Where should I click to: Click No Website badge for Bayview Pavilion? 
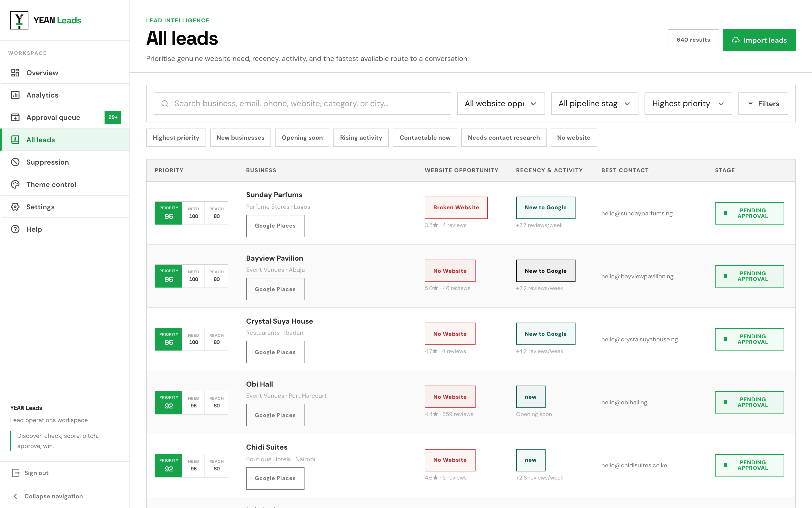[x=450, y=271]
